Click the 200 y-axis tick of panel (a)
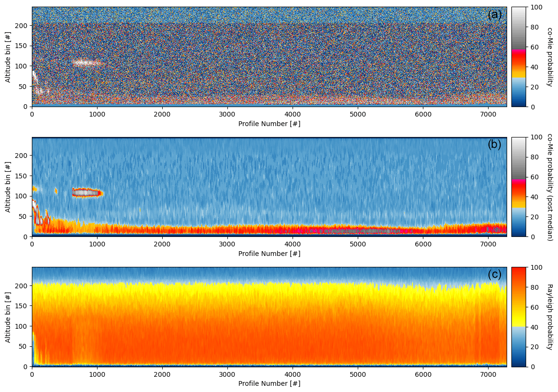The image size is (558, 392). (23, 25)
